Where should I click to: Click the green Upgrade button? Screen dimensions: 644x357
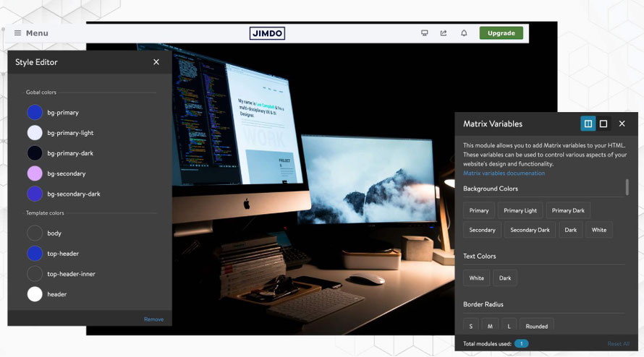click(501, 33)
